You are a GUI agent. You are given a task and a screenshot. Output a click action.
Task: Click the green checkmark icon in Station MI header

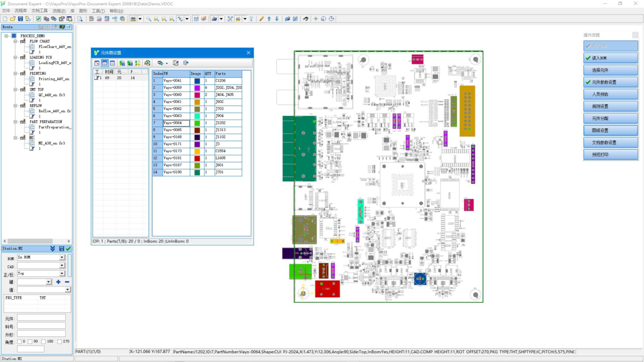coord(69,249)
